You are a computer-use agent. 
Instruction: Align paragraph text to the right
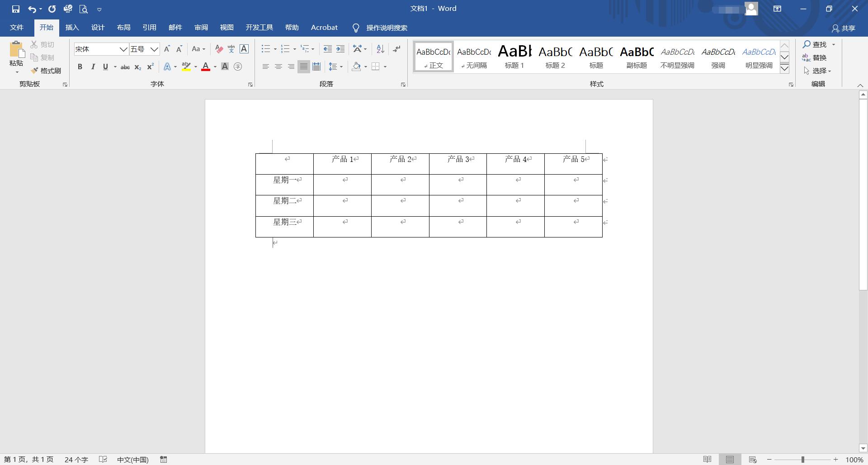pyautogui.click(x=291, y=67)
